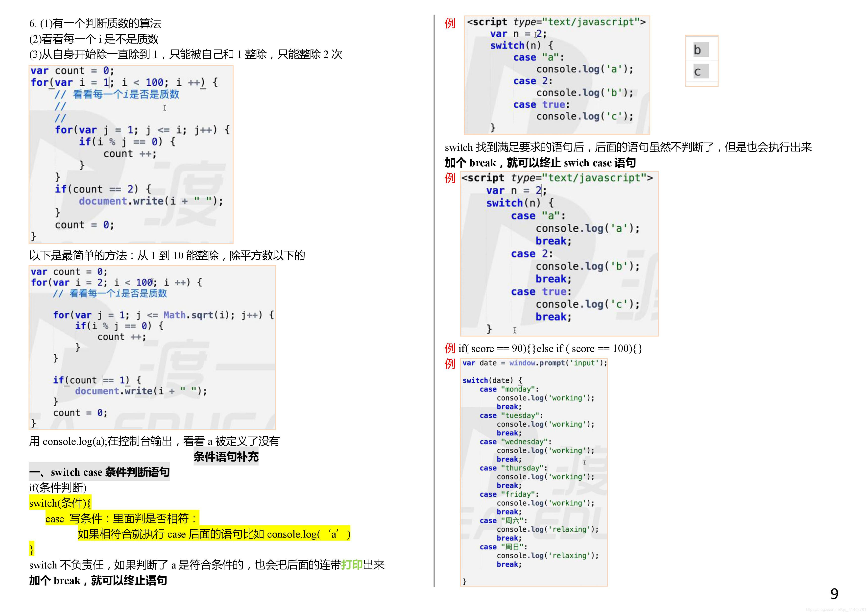Click the code line "for(var j = 1; j <= i; j++)"
This screenshot has height=614, width=868.
coord(142,130)
